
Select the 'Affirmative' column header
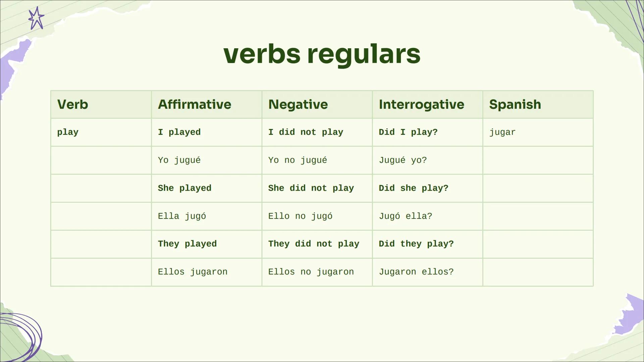point(195,104)
